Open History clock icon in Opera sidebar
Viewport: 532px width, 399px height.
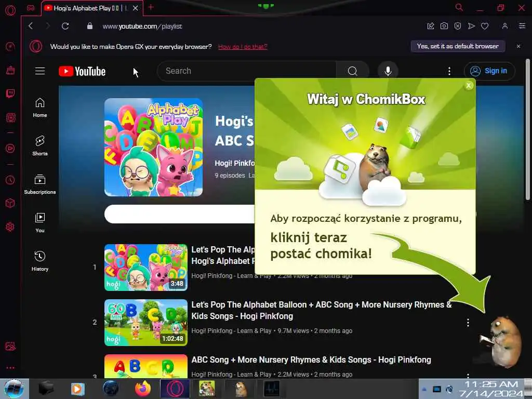10,180
